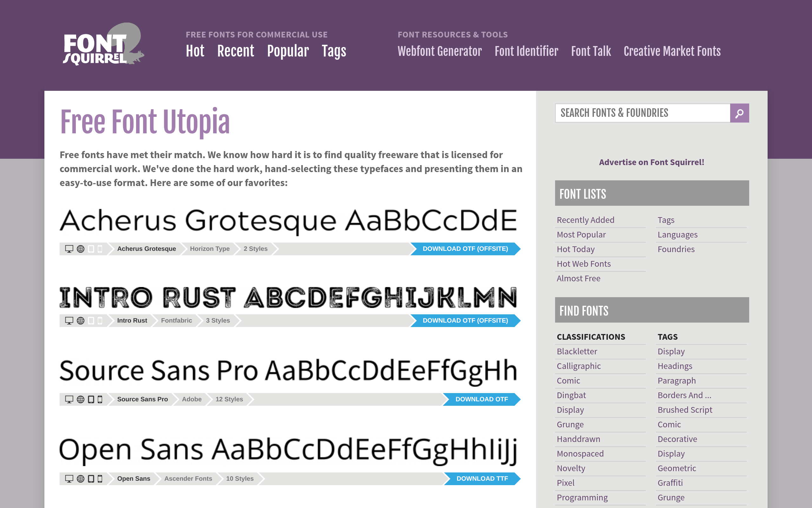Open the Ascender Fonts foundry link
Screen dimensions: 812x508
click(188, 478)
